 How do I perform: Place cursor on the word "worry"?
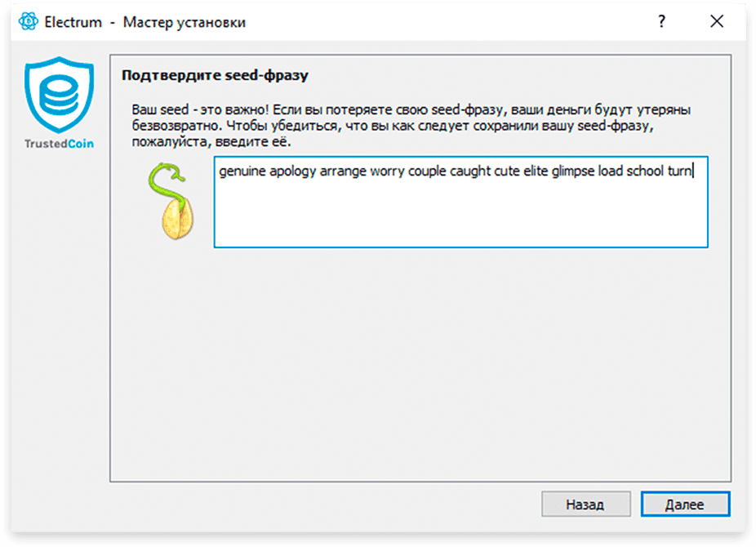point(387,171)
